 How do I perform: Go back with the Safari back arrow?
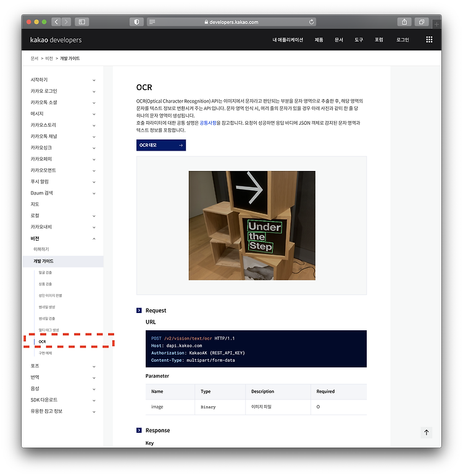point(56,22)
